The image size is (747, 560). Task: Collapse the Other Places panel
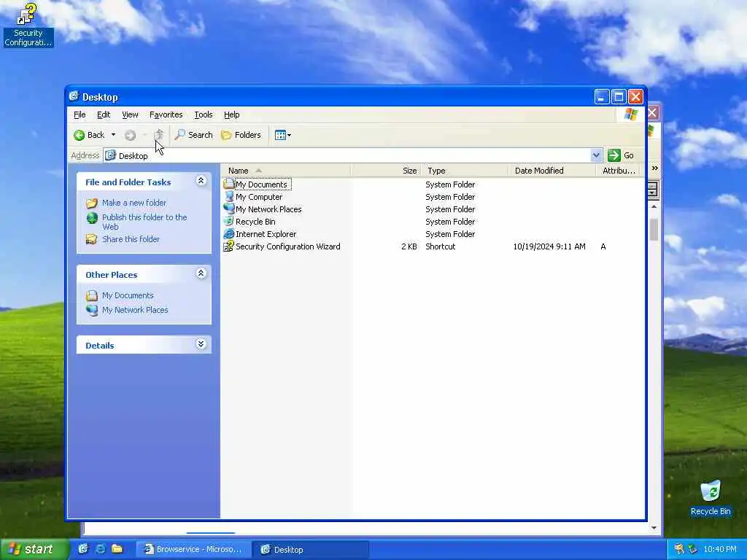(201, 273)
